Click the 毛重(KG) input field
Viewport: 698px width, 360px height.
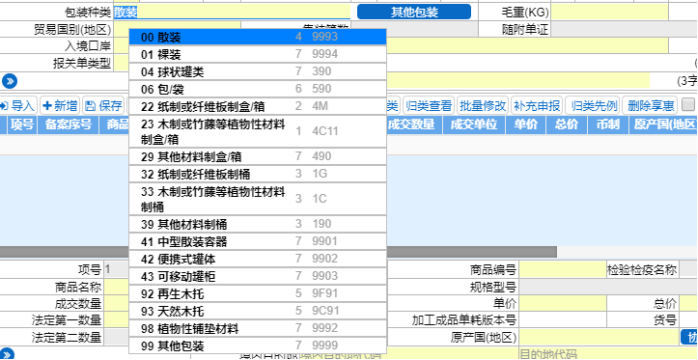click(x=609, y=12)
